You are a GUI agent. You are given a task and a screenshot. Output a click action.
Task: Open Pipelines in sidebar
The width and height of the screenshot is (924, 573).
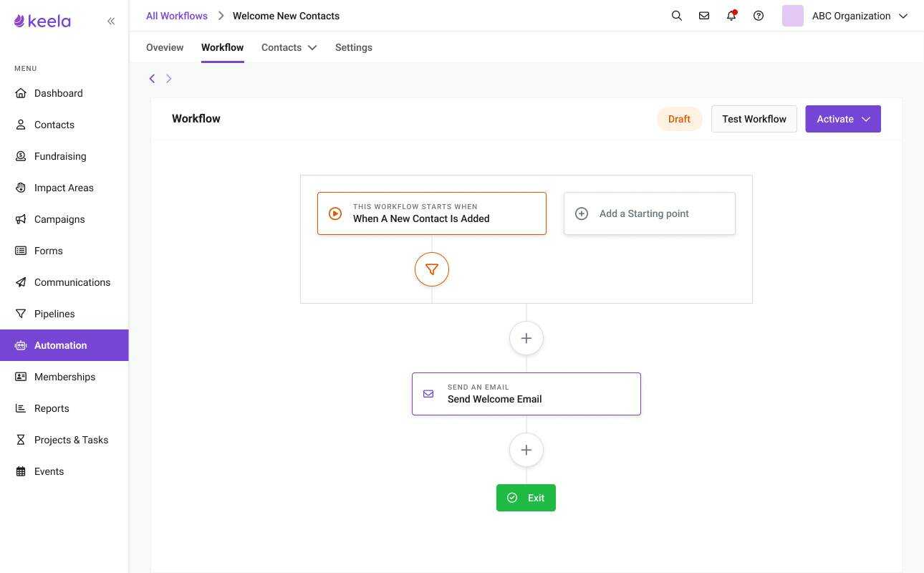[x=64, y=314]
